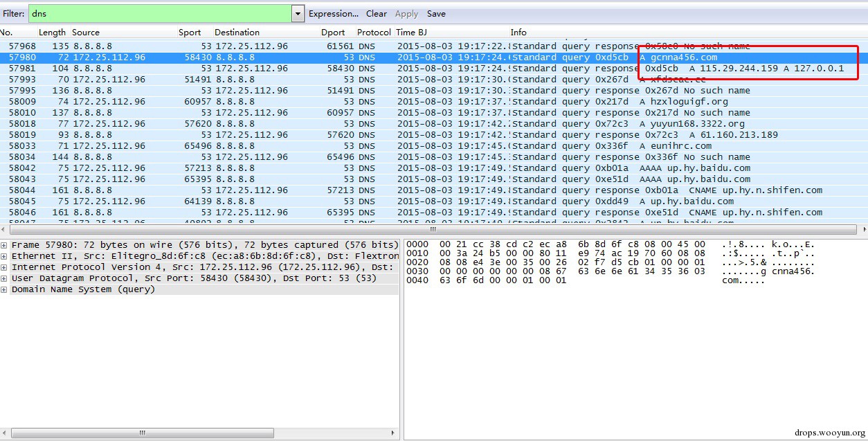
Task: Click hex offset 0000 in bytes pane
Action: pyautogui.click(x=417, y=245)
